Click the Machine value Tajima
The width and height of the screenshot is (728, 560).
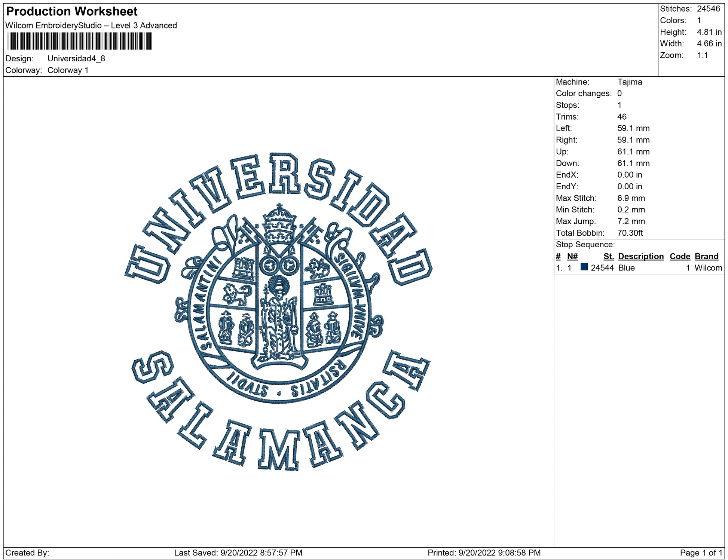click(629, 82)
